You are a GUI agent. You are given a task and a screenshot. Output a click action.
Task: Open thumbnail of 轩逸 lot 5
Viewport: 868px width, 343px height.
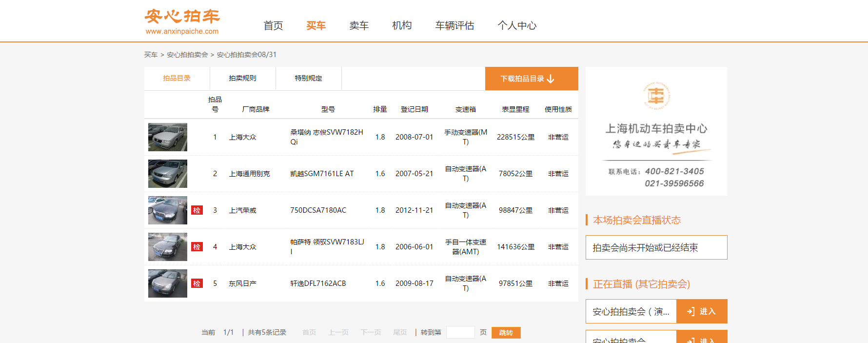(x=168, y=283)
